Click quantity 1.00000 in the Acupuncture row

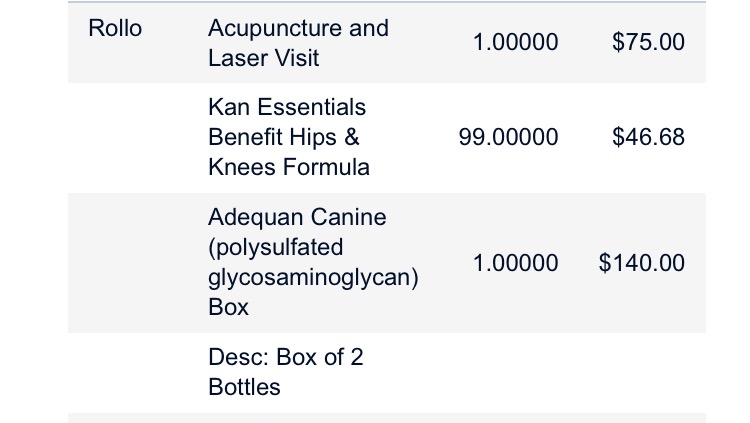pyautogui.click(x=516, y=43)
